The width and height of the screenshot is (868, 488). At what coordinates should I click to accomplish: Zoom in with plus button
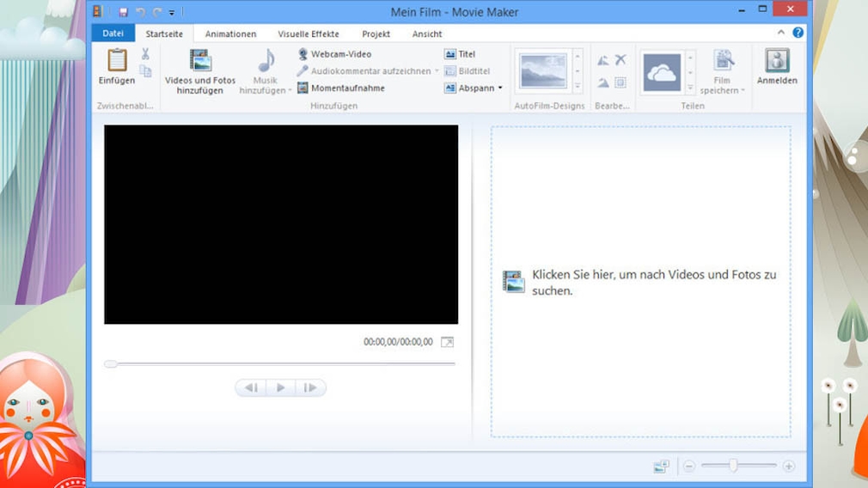(x=789, y=467)
